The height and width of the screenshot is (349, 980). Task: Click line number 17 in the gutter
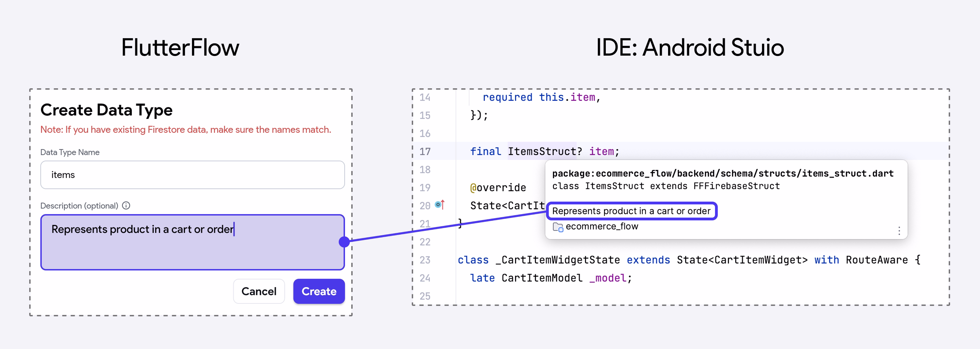click(425, 152)
